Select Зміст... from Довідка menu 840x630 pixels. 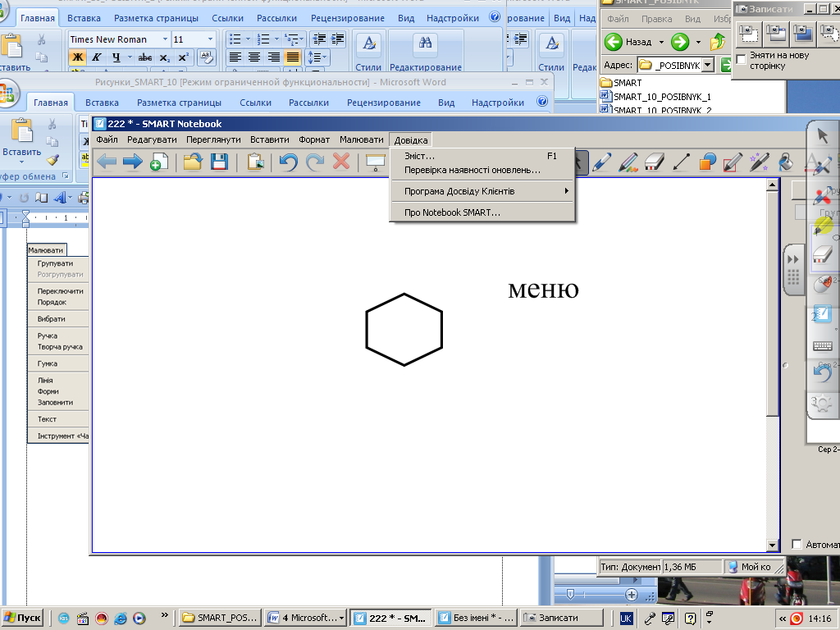482,156
